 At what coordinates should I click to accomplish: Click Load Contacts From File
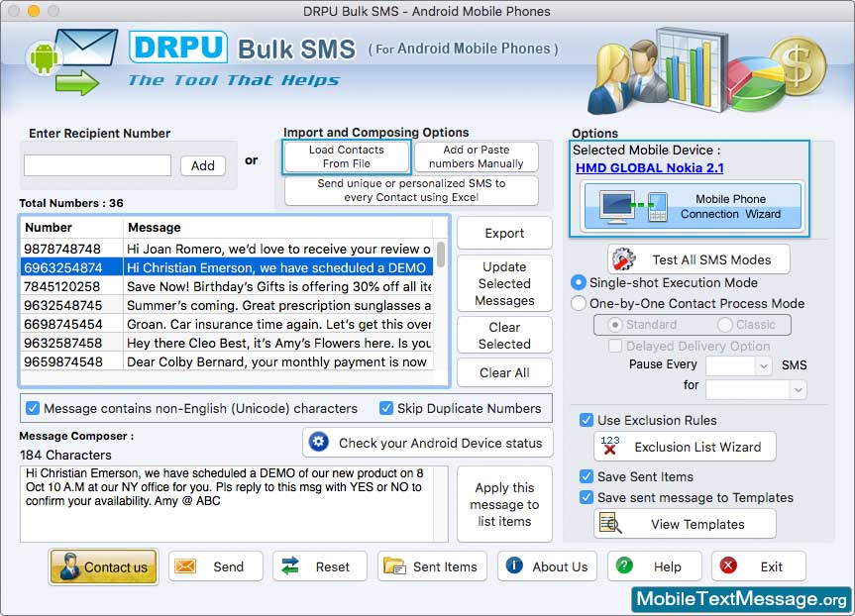pyautogui.click(x=346, y=156)
